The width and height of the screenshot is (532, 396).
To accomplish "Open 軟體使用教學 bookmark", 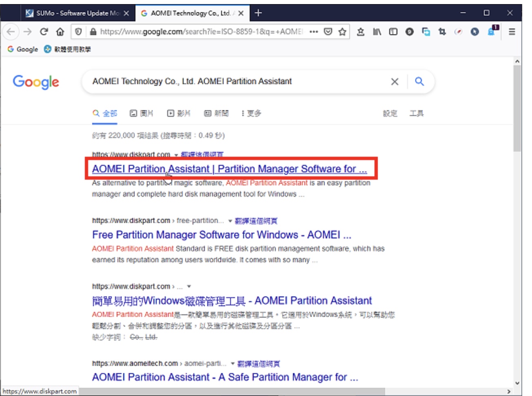I will point(67,49).
